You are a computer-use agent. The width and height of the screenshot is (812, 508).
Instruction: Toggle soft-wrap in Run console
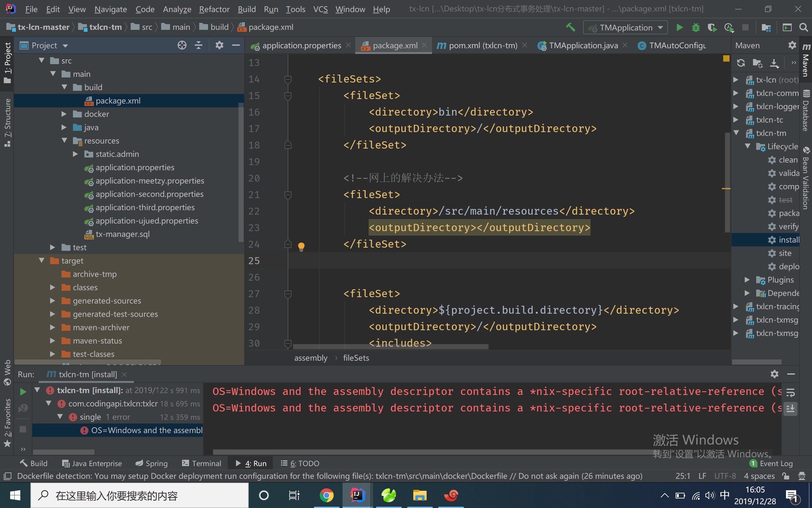tap(790, 392)
